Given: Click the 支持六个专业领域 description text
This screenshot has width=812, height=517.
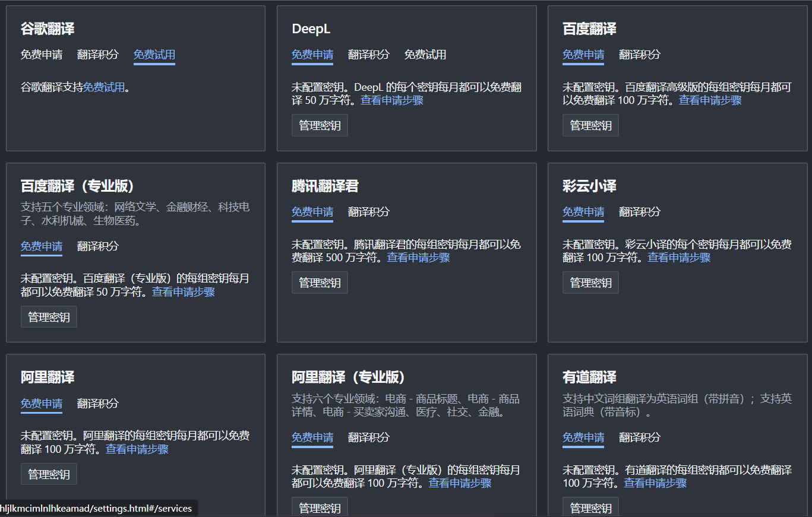Looking at the screenshot, I should 406,405.
